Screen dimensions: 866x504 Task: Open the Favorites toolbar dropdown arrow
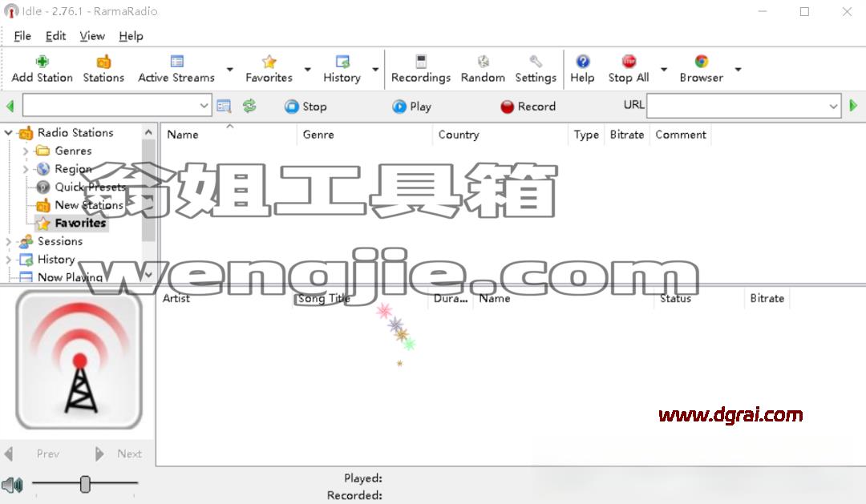[308, 70]
